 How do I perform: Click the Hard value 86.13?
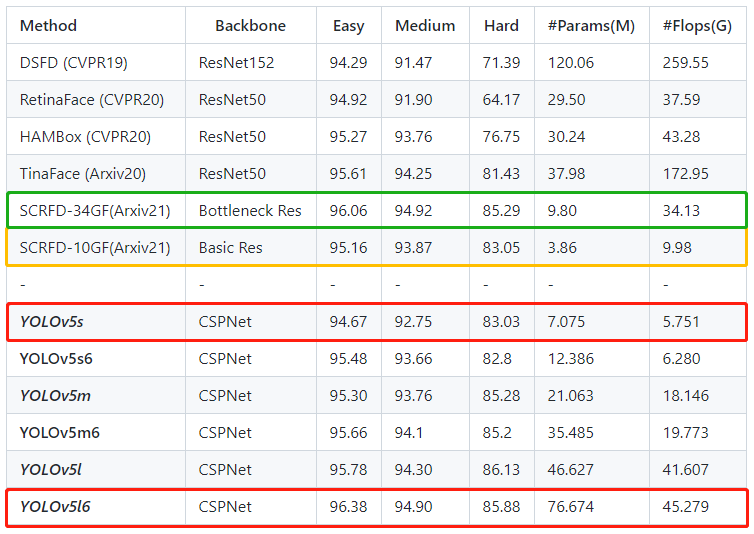click(502, 470)
